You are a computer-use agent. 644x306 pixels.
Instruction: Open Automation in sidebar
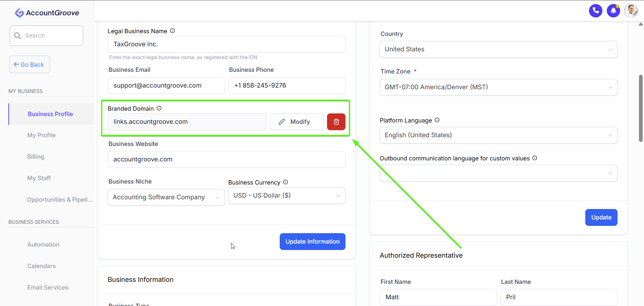click(x=43, y=245)
